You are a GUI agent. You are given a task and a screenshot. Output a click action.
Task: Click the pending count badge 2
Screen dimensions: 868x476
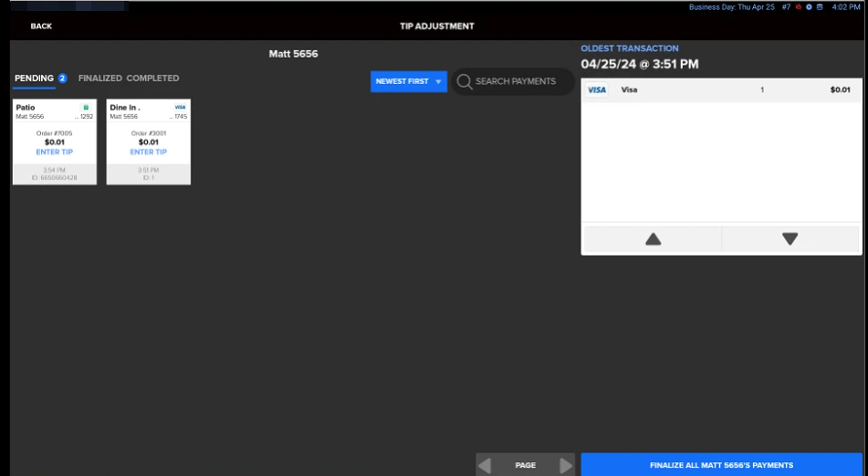(x=63, y=79)
